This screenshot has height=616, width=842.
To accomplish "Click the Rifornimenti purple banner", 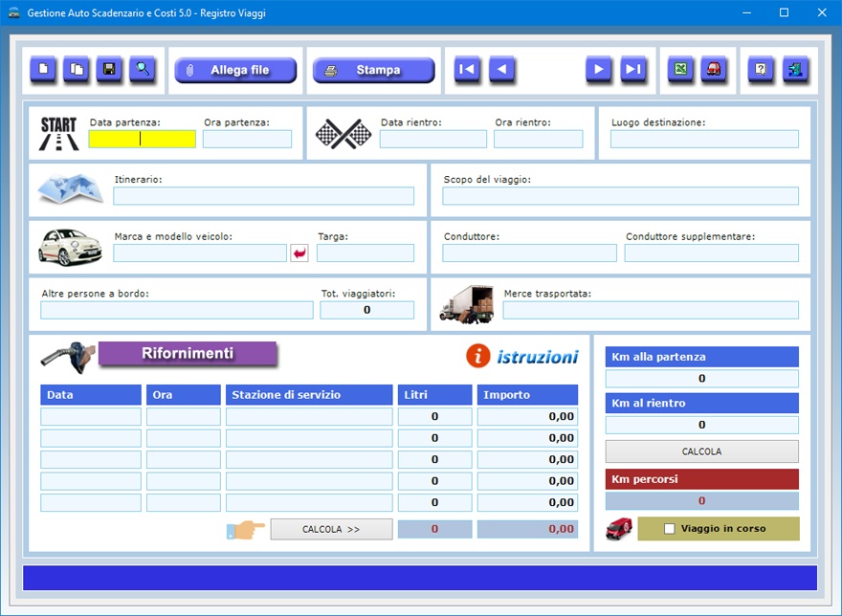I will tap(188, 353).
